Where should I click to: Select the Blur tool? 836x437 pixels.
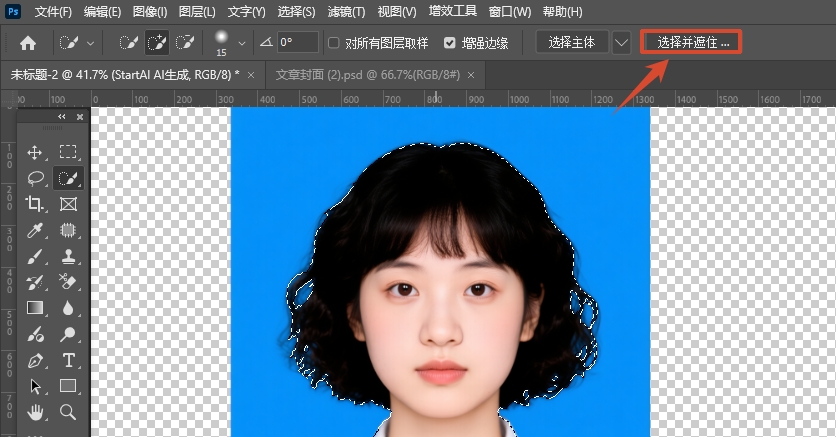coord(68,308)
